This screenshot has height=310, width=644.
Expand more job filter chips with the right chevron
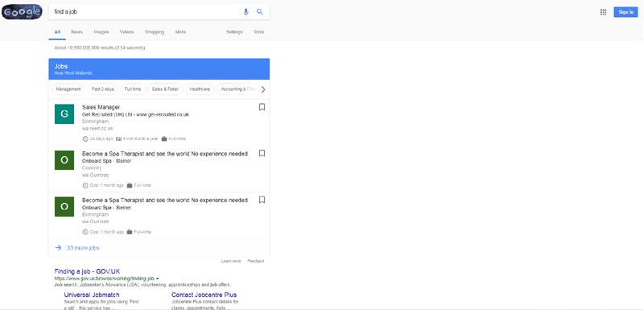pos(263,89)
